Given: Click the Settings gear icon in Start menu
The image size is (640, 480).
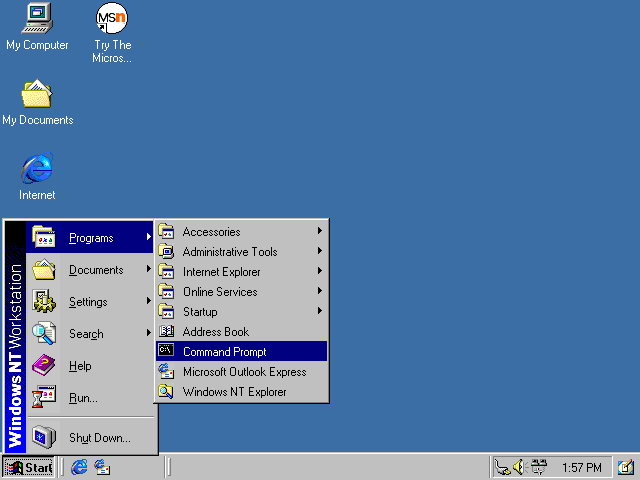Looking at the screenshot, I should click(44, 301).
